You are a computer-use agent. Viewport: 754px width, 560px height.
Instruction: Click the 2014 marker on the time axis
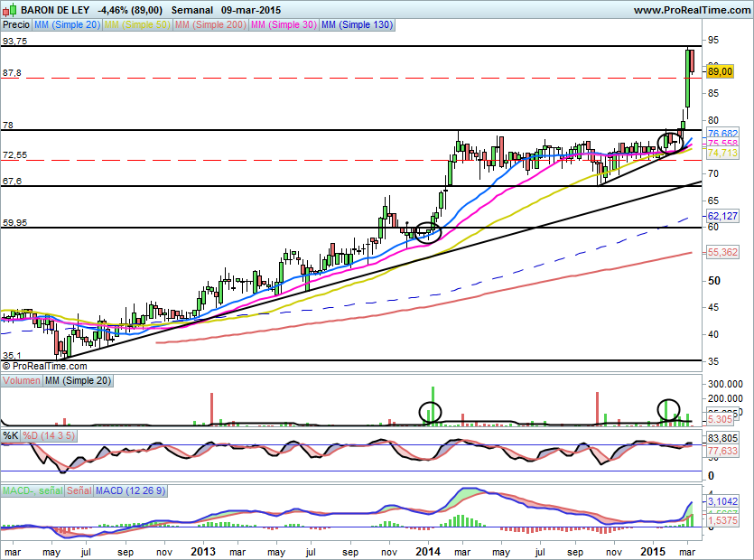pyautogui.click(x=428, y=550)
